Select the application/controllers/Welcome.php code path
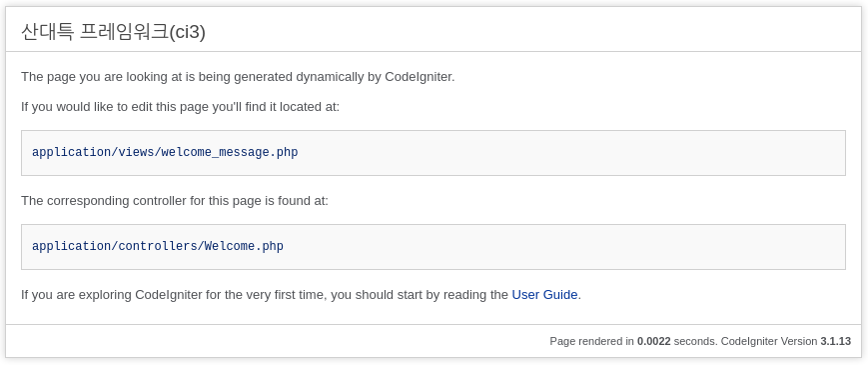The width and height of the screenshot is (868, 365). coord(158,246)
